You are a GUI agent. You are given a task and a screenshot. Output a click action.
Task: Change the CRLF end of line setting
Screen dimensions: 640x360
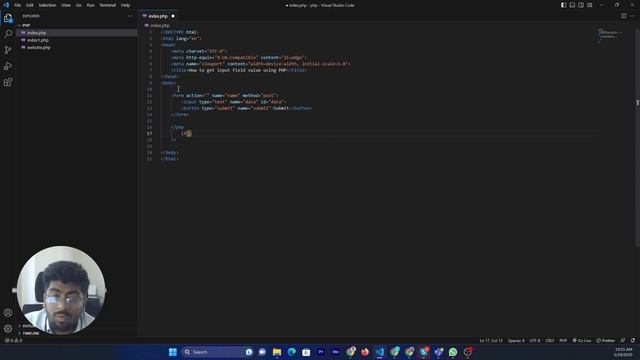coord(550,340)
